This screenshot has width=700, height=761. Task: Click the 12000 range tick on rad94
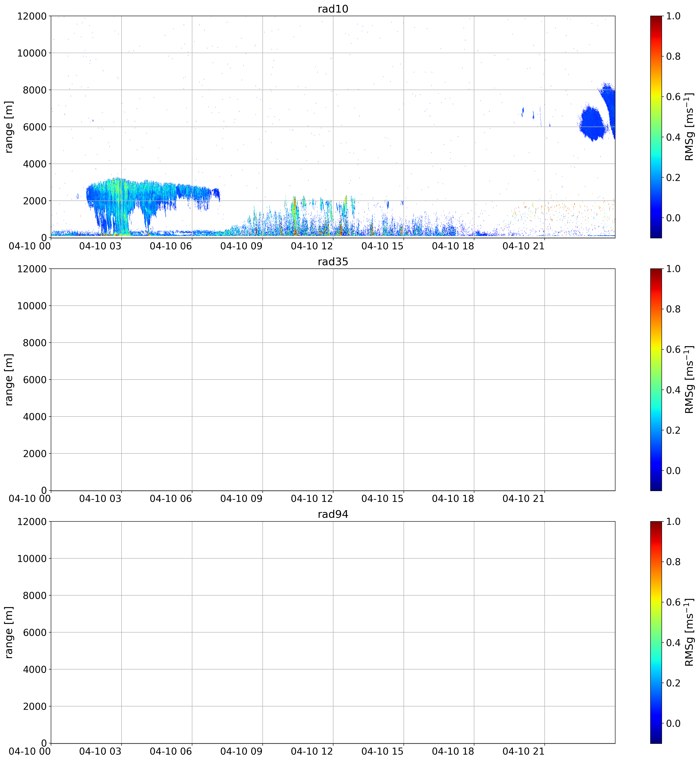click(32, 521)
